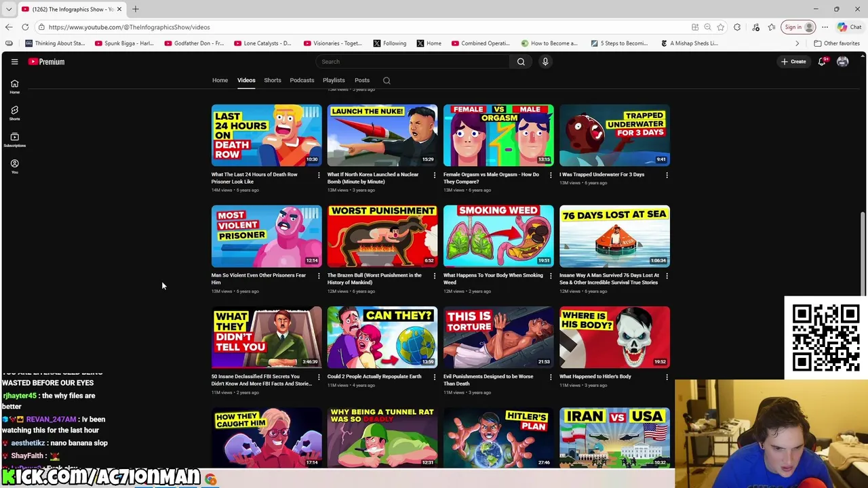The height and width of the screenshot is (488, 868).
Task: Click the channel search magnifier icon
Action: tap(387, 81)
